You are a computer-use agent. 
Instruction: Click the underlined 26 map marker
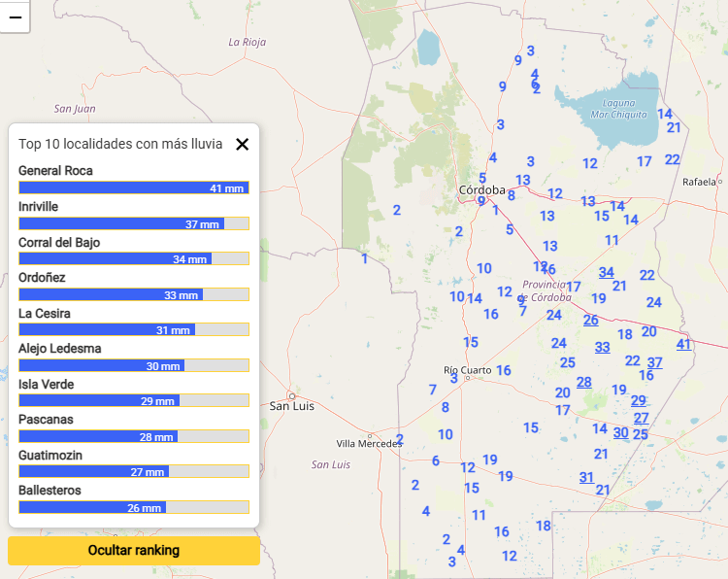[591, 320]
